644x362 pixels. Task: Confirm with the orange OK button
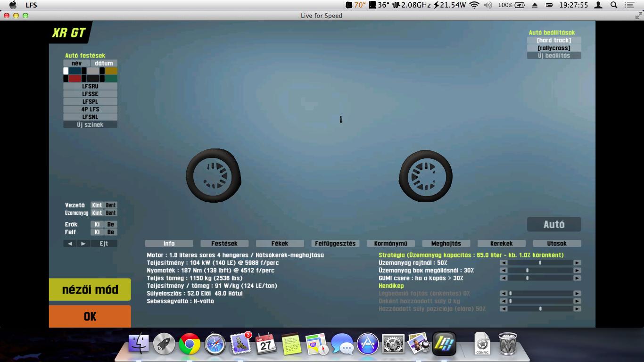point(90,316)
